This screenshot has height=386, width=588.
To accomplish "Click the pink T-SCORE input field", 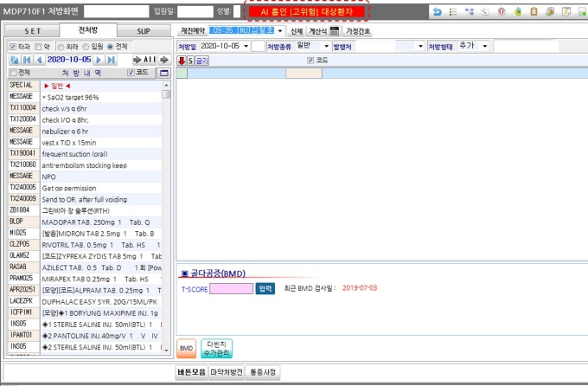I will 231,288.
